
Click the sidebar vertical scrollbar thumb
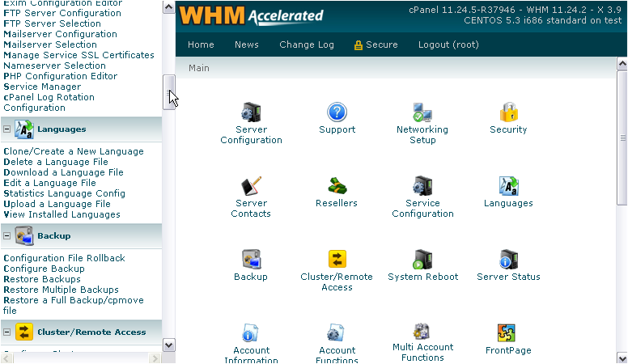pyautogui.click(x=169, y=92)
